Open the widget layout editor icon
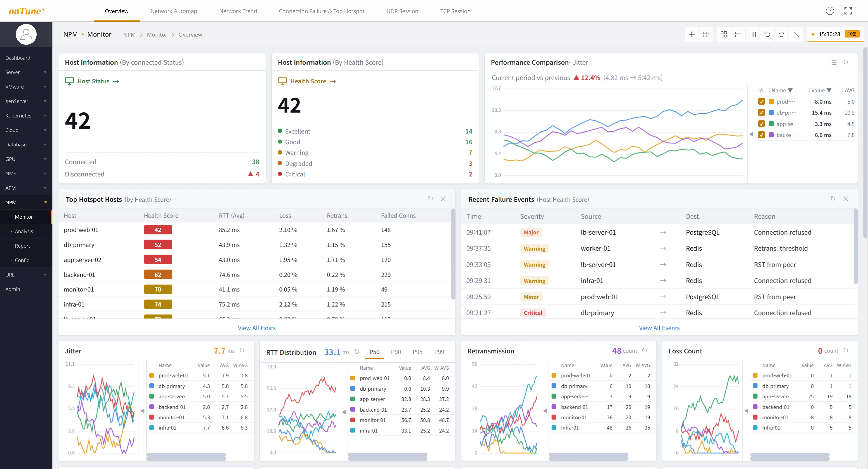 [706, 34]
